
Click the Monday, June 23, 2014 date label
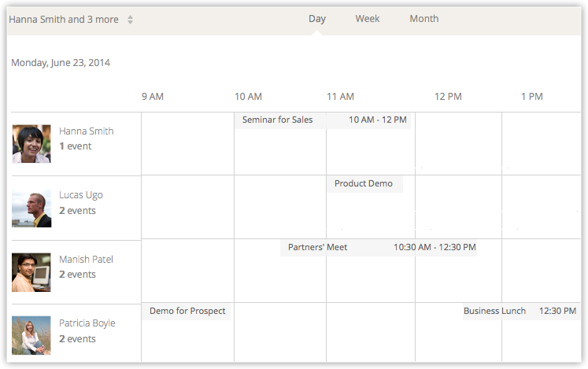[61, 63]
